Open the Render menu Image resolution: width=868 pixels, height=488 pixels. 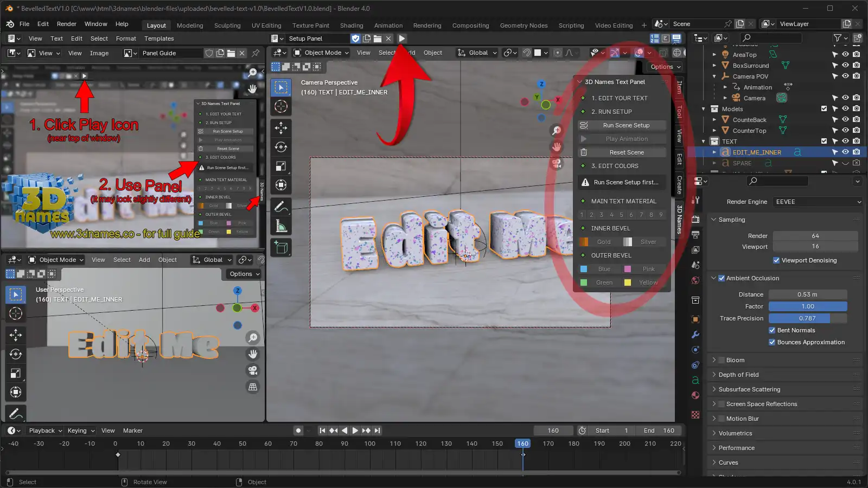coord(67,24)
